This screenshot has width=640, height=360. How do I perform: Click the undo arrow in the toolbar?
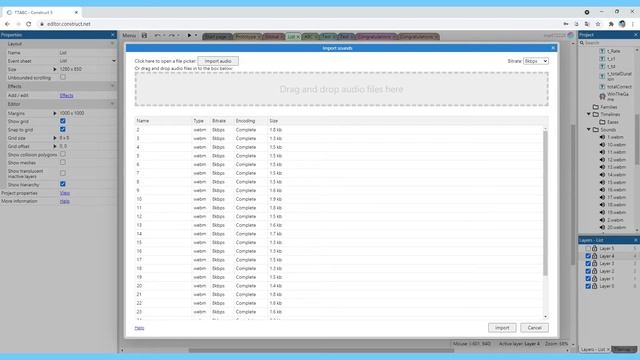click(157, 36)
